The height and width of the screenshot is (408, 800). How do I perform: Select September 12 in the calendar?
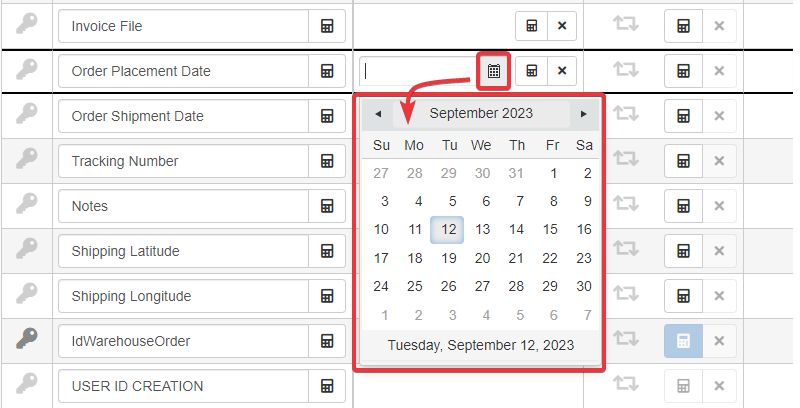(449, 230)
